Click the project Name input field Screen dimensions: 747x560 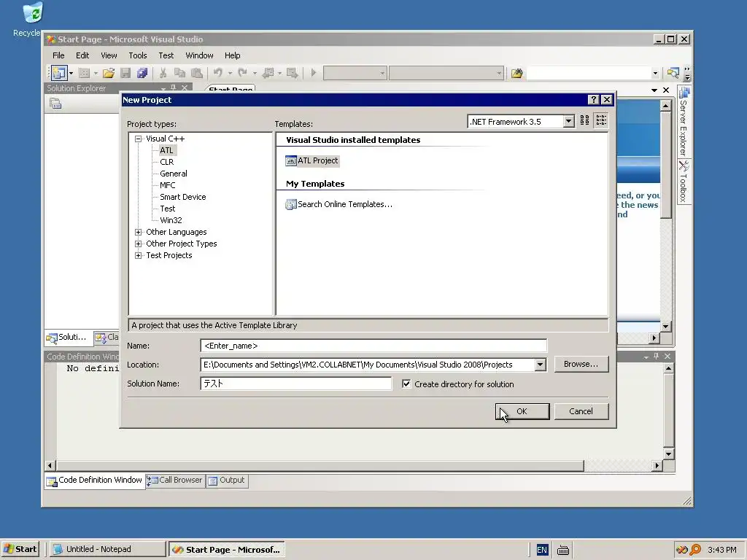click(x=373, y=346)
